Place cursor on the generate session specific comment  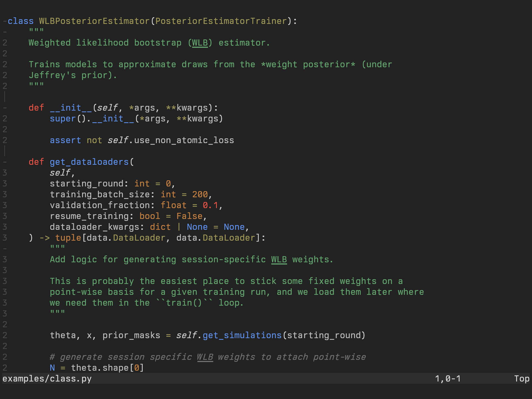point(208,357)
